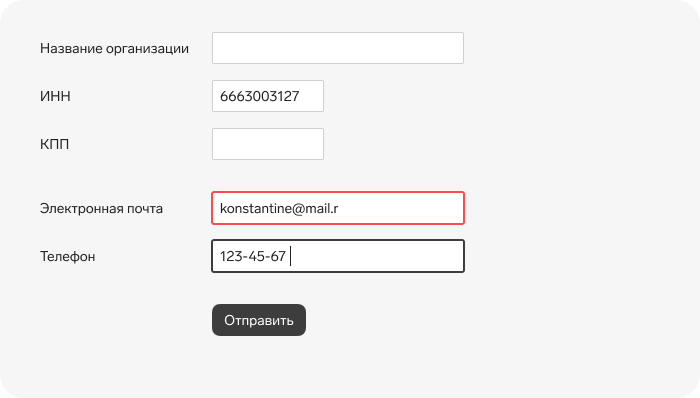Click the word konstantine in email field
This screenshot has width=700, height=398.
(256, 208)
